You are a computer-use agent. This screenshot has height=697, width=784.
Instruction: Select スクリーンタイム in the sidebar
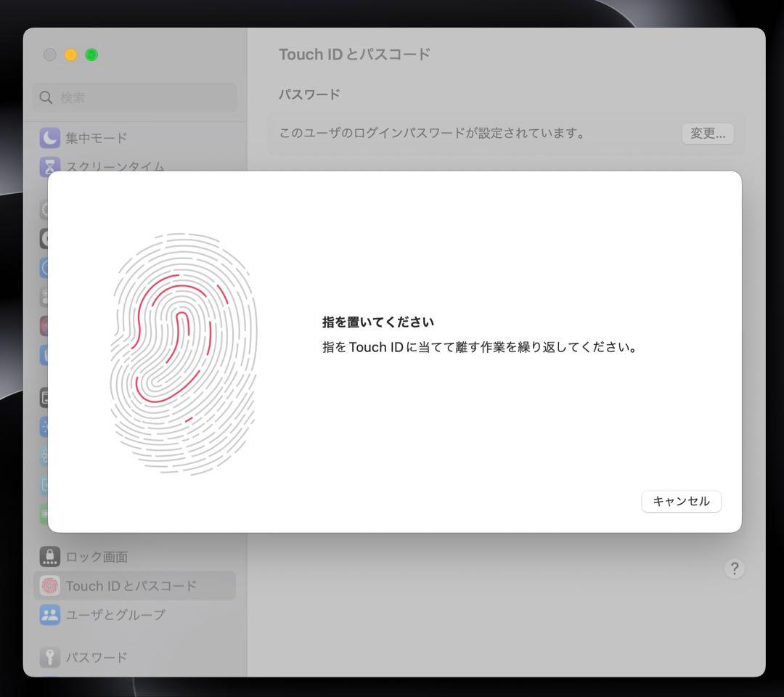coord(115,166)
